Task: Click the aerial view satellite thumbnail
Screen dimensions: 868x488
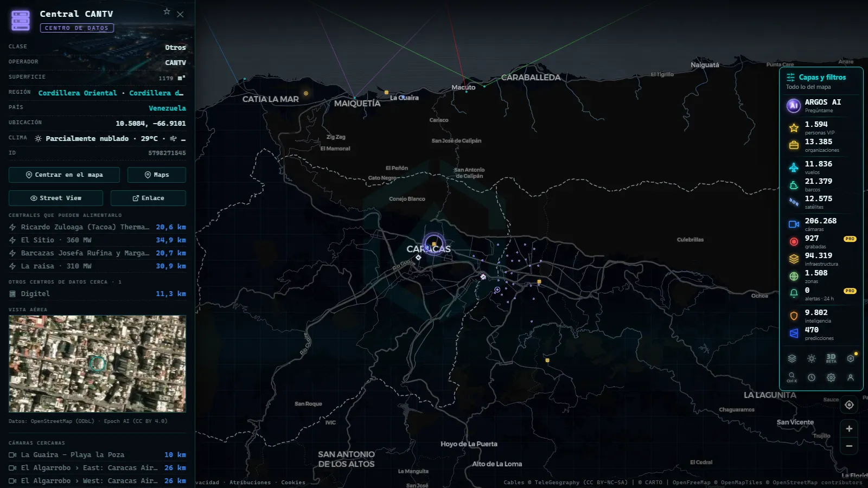Action: [97, 364]
